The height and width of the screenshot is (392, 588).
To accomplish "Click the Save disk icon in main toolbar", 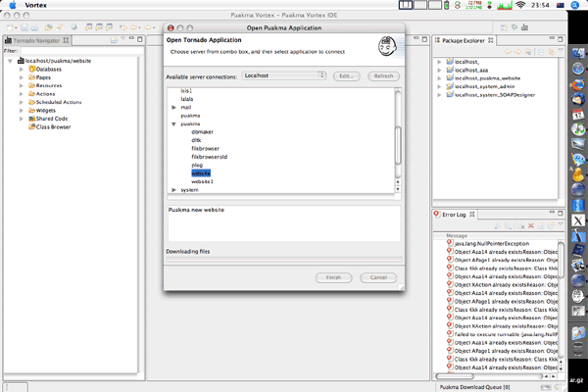I will click(x=24, y=27).
